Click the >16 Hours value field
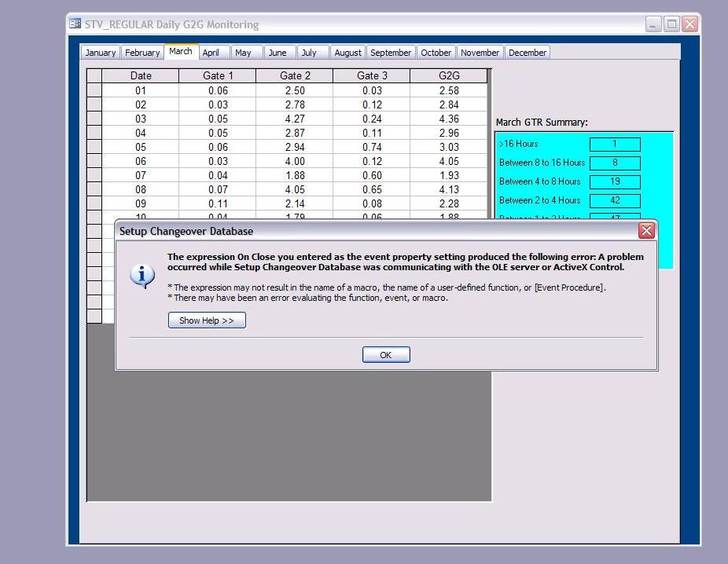The image size is (728, 564). 615,144
